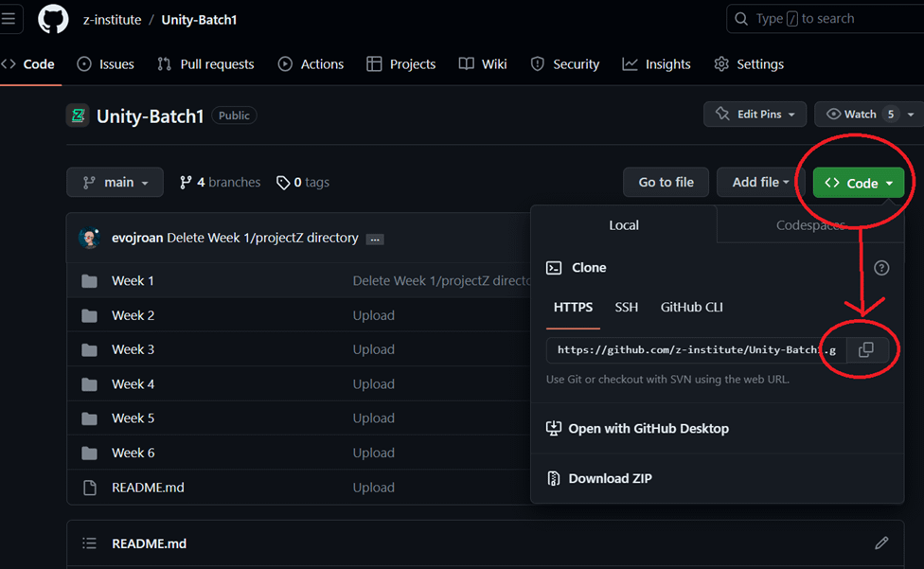Click the GitHub Octocat logo

pyautogui.click(x=53, y=20)
